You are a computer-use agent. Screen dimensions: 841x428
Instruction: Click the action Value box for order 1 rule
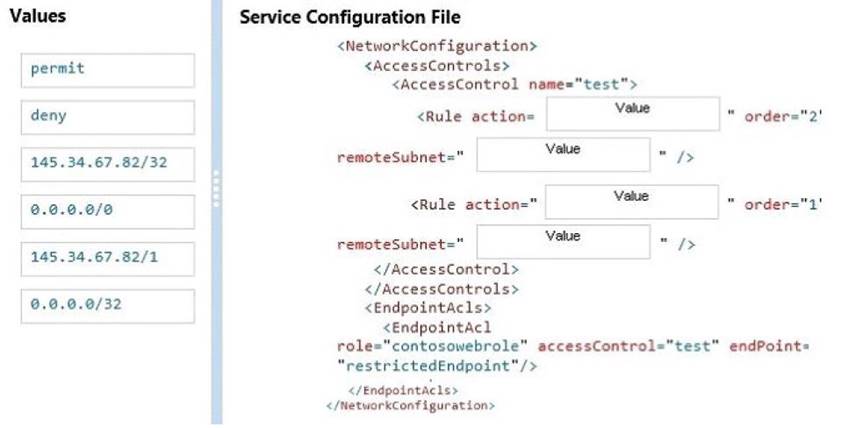(x=632, y=203)
